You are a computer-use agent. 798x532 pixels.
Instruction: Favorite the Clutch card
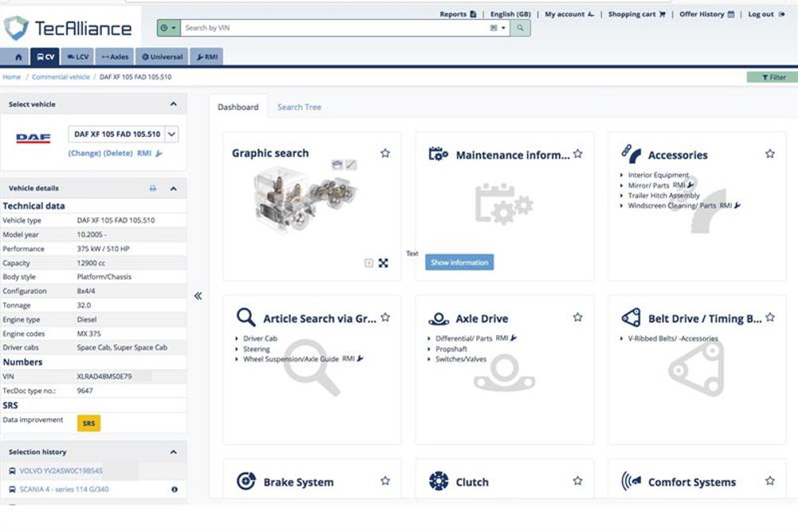click(577, 480)
